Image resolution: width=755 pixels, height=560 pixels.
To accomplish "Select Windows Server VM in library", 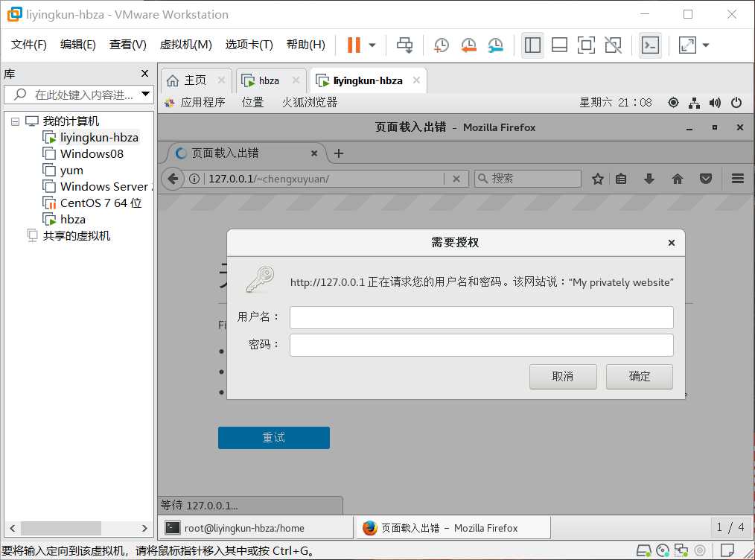I will click(x=97, y=187).
